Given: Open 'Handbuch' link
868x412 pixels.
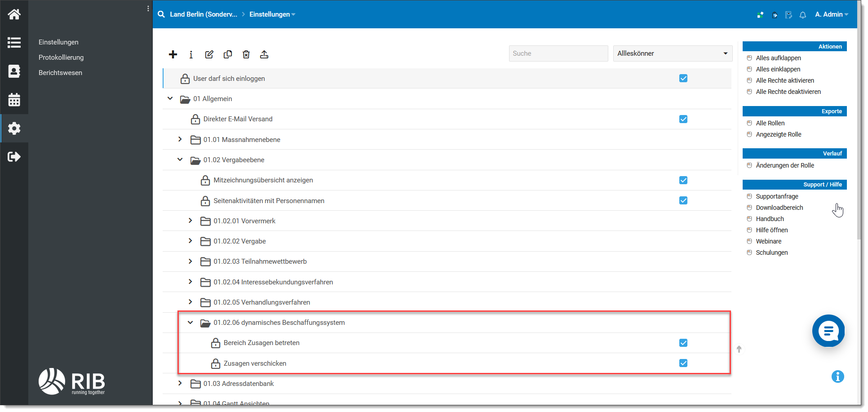Looking at the screenshot, I should (770, 219).
